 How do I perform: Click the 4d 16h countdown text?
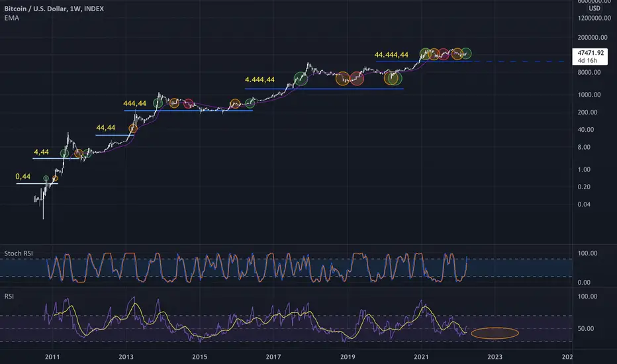pos(587,61)
